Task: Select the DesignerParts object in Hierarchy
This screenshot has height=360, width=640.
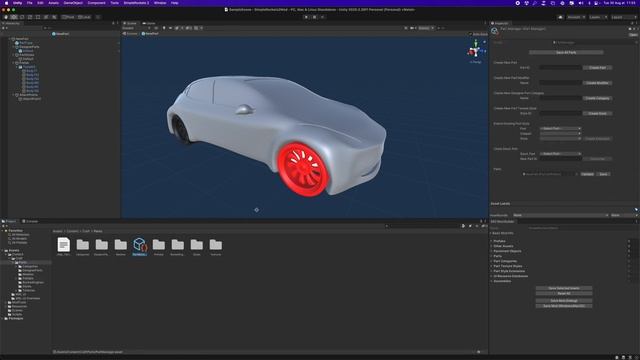Action: click(29, 47)
